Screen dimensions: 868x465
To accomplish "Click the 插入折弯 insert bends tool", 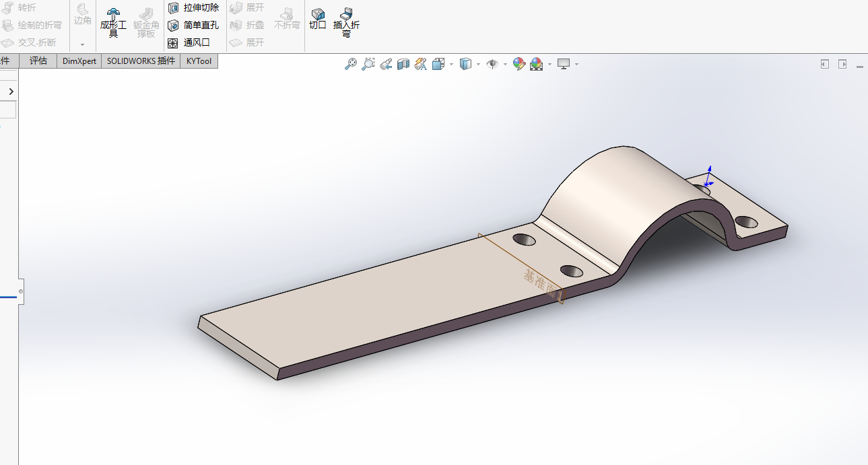I will click(346, 22).
